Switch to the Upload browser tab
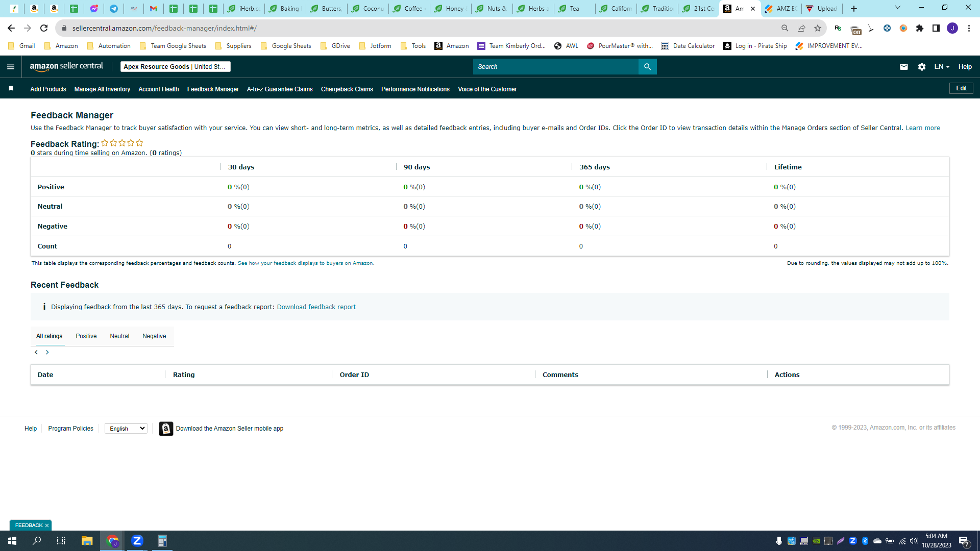 [821, 9]
